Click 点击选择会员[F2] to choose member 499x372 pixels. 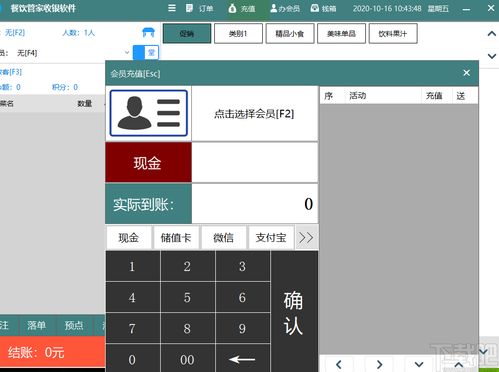tap(254, 114)
